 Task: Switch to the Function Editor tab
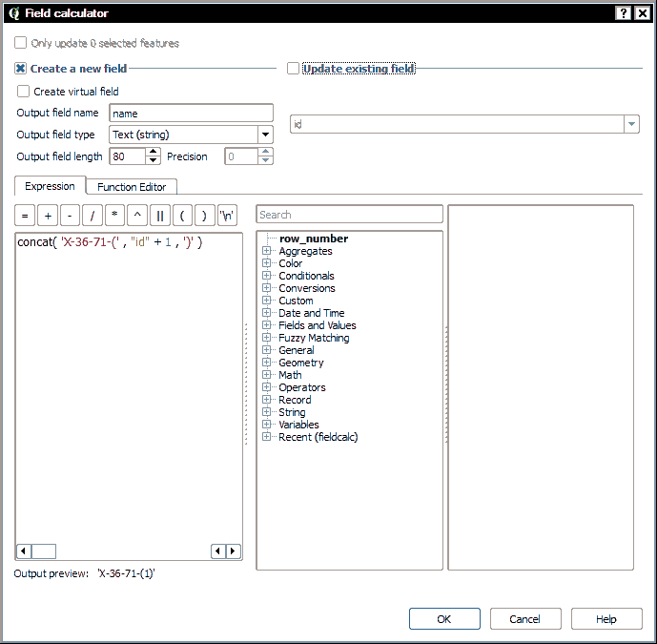pyautogui.click(x=132, y=187)
